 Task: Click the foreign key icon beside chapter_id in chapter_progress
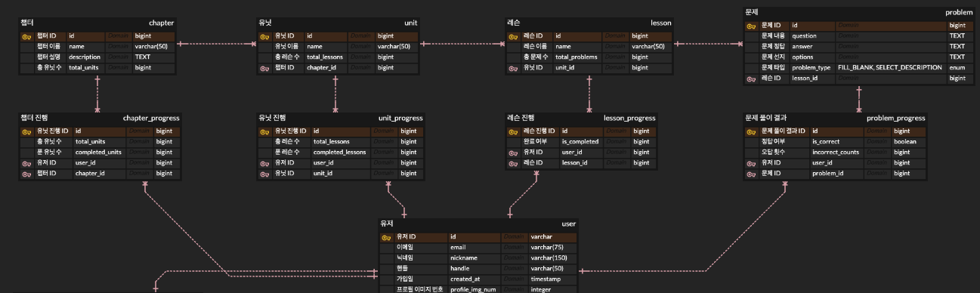point(26,174)
